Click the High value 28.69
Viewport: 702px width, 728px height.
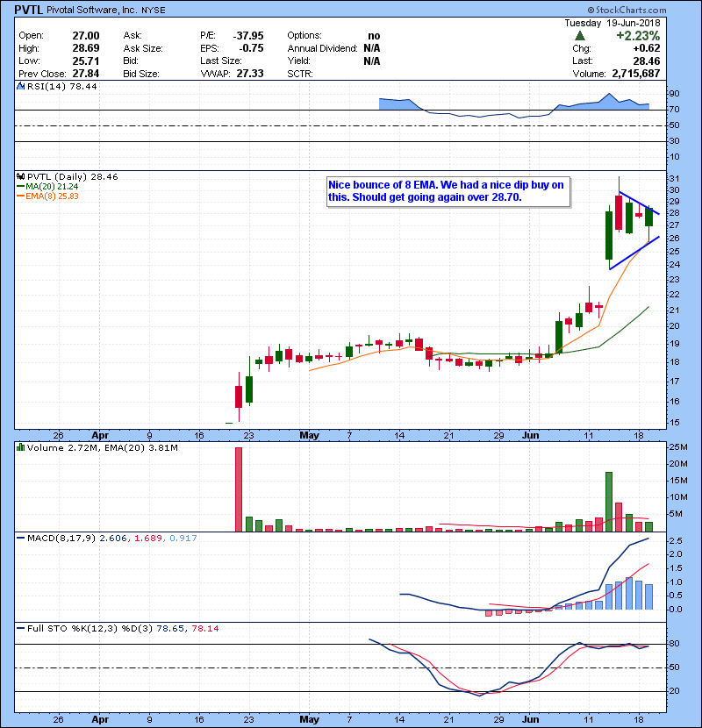pos(86,48)
